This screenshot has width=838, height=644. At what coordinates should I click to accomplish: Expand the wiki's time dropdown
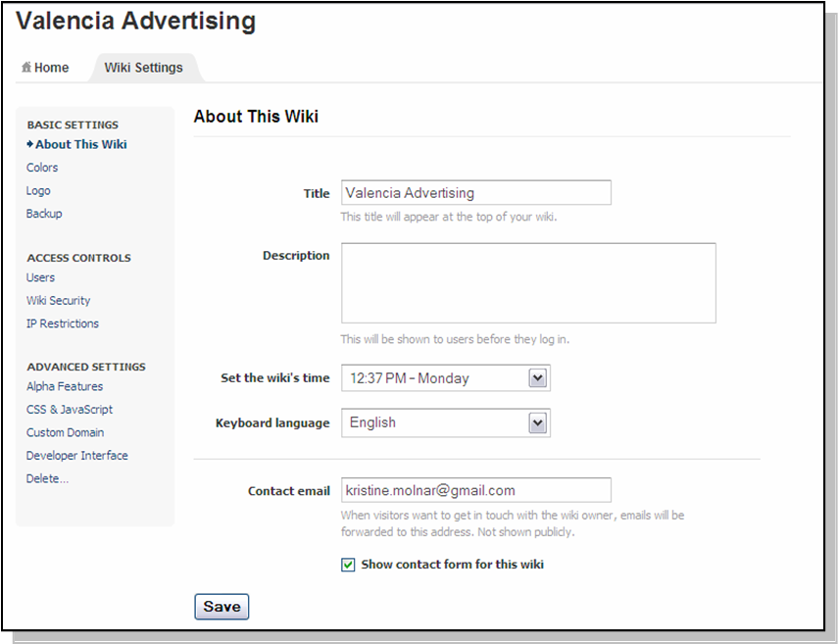(x=537, y=378)
